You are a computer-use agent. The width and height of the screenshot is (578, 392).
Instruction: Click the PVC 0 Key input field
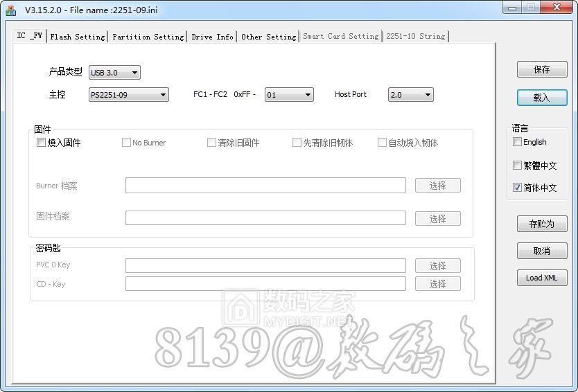(x=265, y=265)
